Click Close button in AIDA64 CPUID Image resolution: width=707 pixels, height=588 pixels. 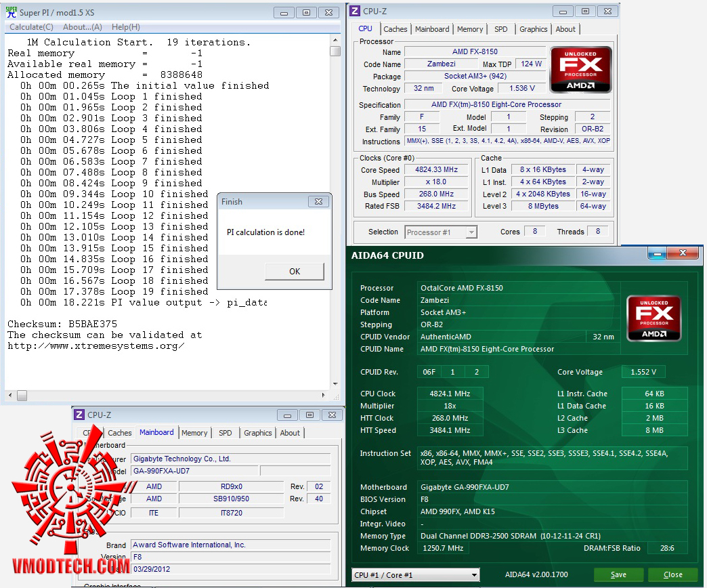[672, 574]
